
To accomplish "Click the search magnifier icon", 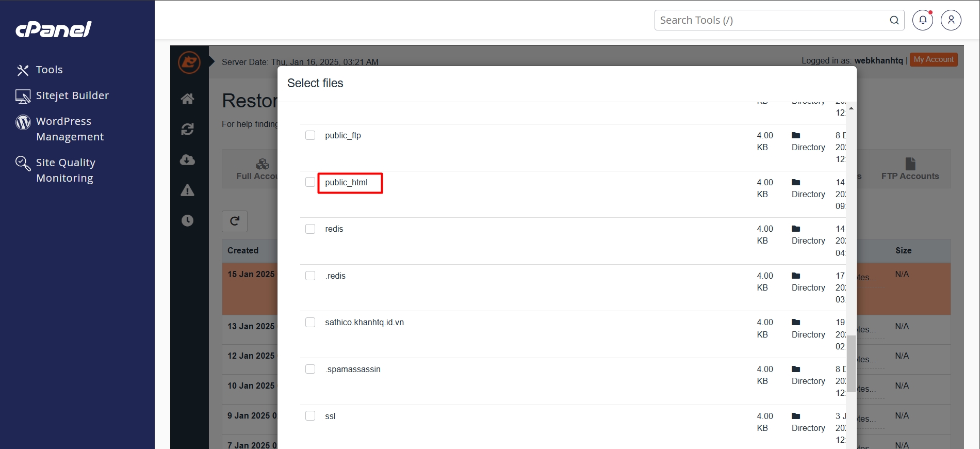I will tap(894, 20).
